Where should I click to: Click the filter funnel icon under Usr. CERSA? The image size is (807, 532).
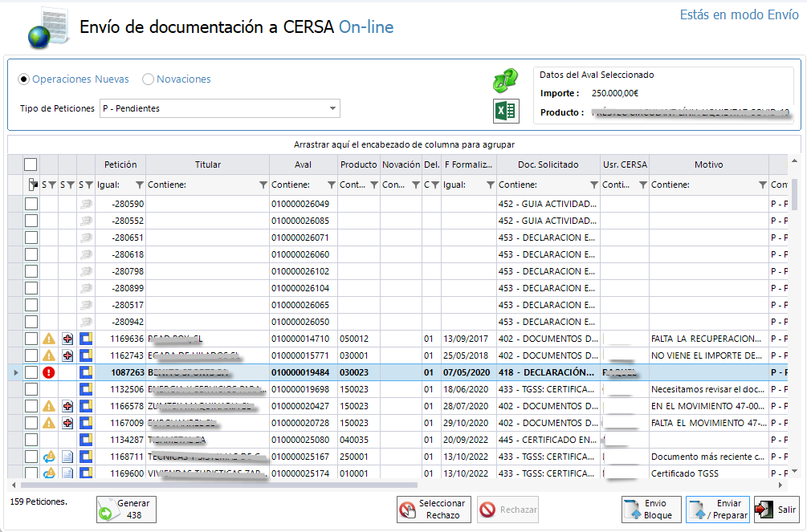[x=643, y=185]
